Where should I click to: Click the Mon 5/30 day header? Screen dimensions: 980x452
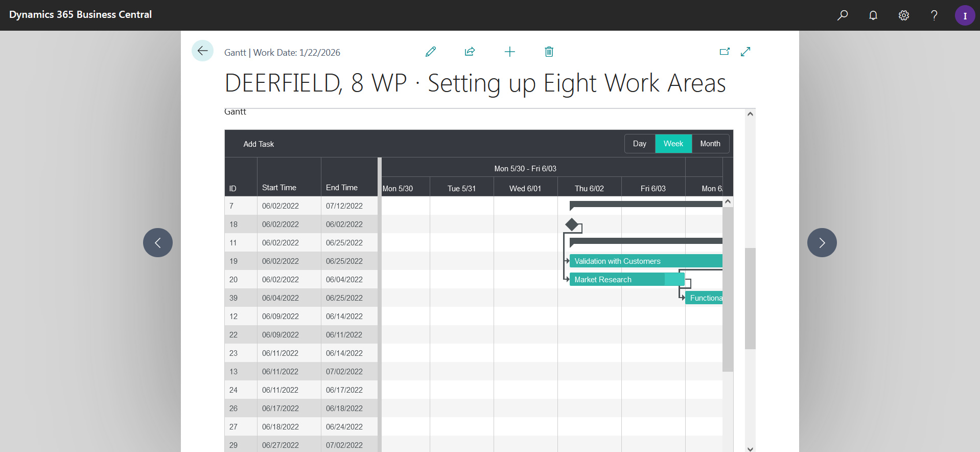(406, 187)
